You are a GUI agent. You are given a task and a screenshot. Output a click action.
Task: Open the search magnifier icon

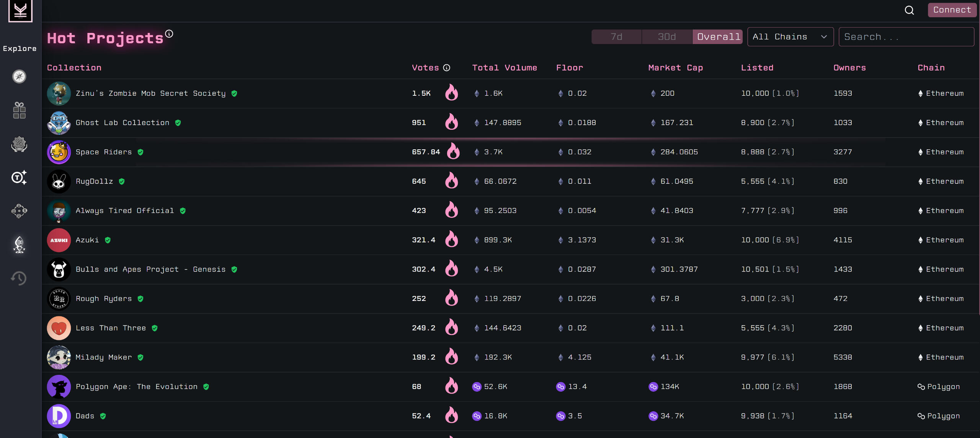[909, 10]
